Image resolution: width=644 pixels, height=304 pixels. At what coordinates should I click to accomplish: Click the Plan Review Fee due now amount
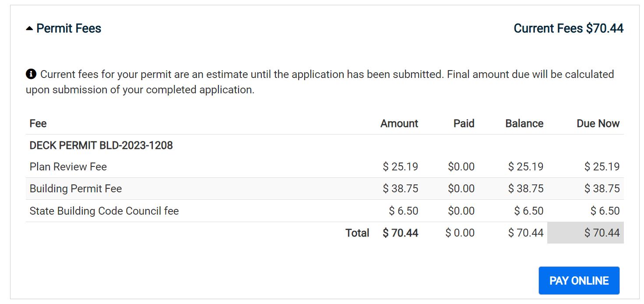(602, 167)
